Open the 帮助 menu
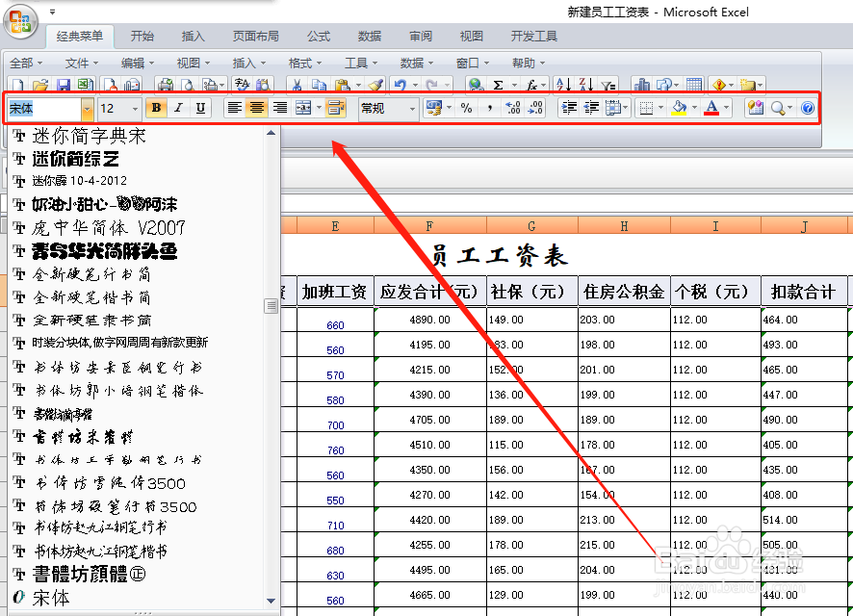 coord(529,64)
